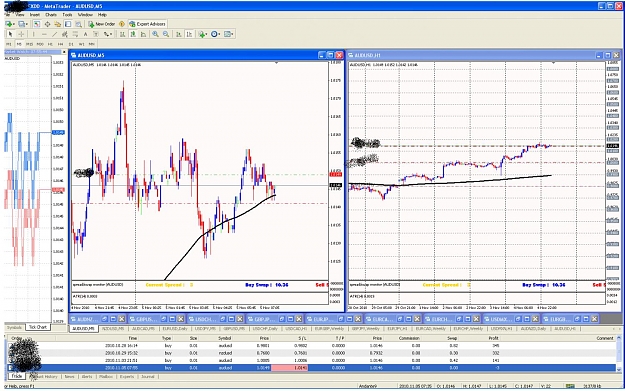Open the Charts menu
Screen dimensions: 625x391
51,15
